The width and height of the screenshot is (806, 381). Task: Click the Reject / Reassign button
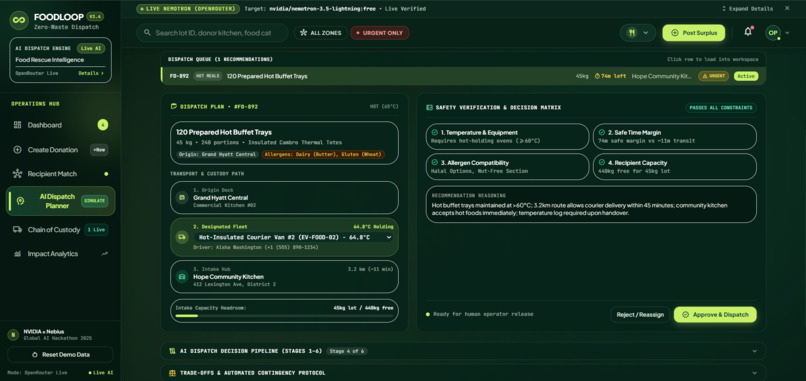[639, 315]
